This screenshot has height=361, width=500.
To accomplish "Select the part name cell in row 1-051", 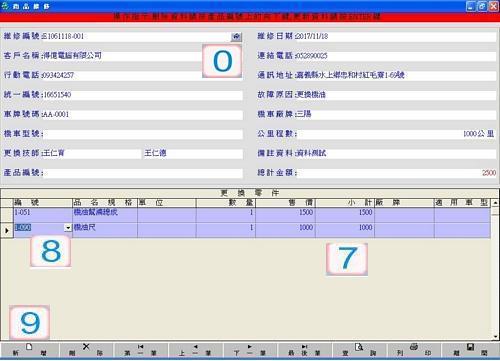I will coord(105,215).
